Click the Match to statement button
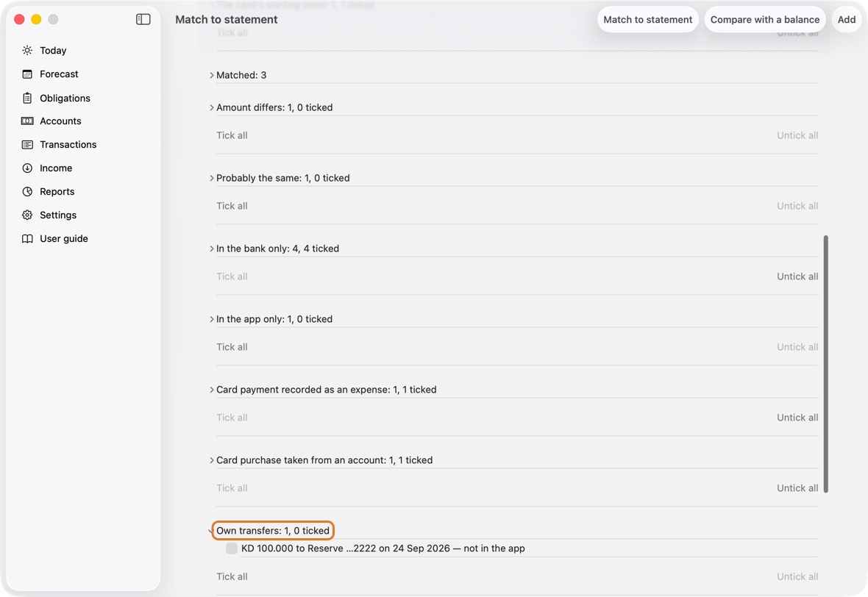The height and width of the screenshot is (597, 868). (x=647, y=19)
